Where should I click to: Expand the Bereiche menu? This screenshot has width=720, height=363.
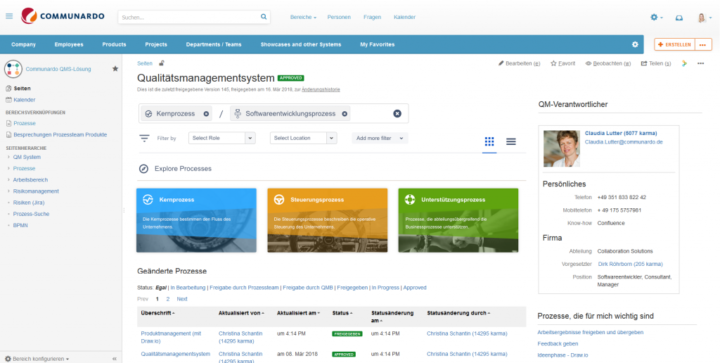click(303, 17)
